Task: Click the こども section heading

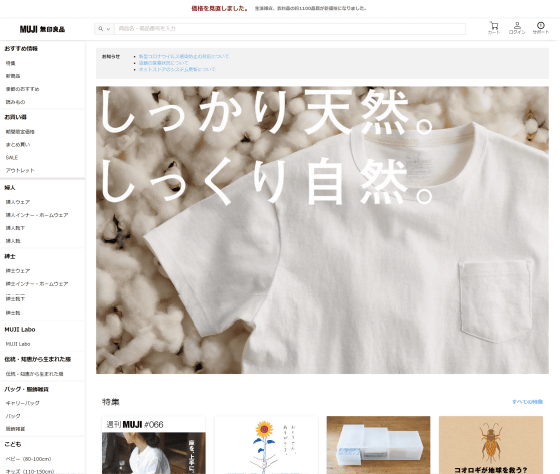Action: 12,444
